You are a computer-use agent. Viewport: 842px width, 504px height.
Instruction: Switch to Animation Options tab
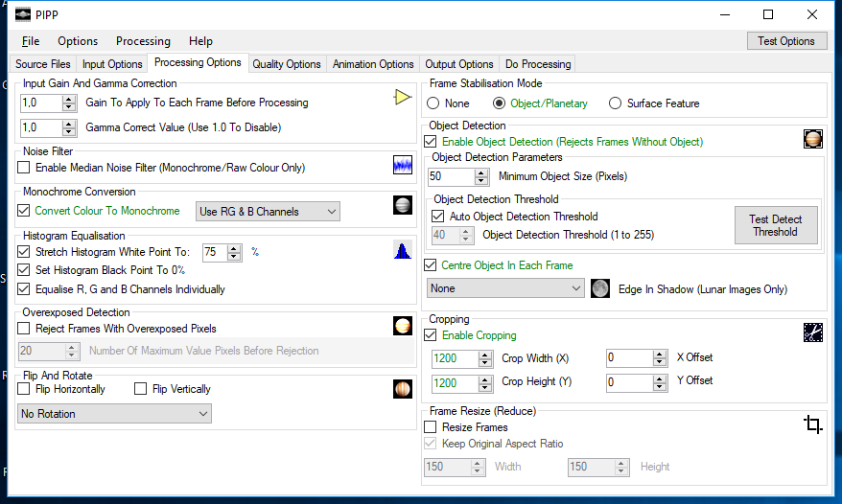coord(373,64)
